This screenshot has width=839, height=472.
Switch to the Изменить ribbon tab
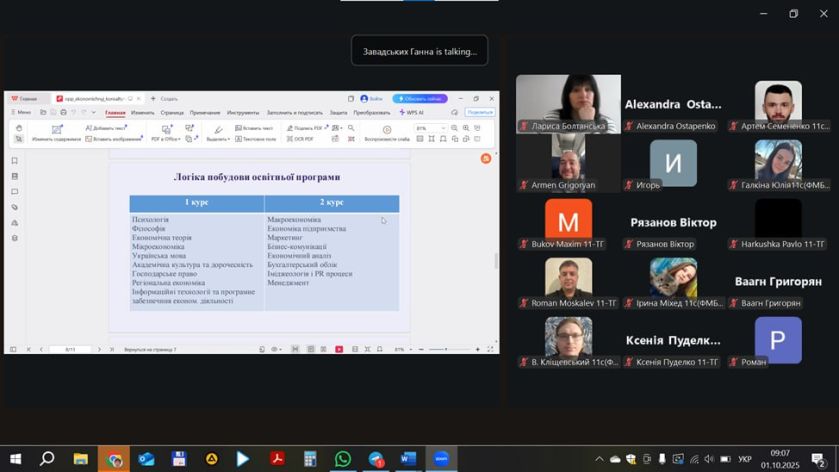click(x=142, y=113)
